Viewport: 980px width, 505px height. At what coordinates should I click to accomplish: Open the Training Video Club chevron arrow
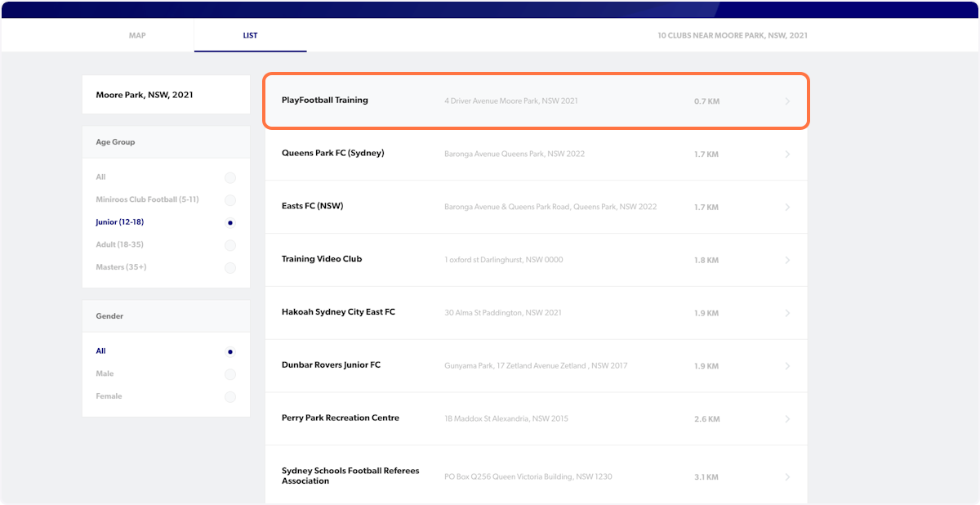[x=787, y=260]
